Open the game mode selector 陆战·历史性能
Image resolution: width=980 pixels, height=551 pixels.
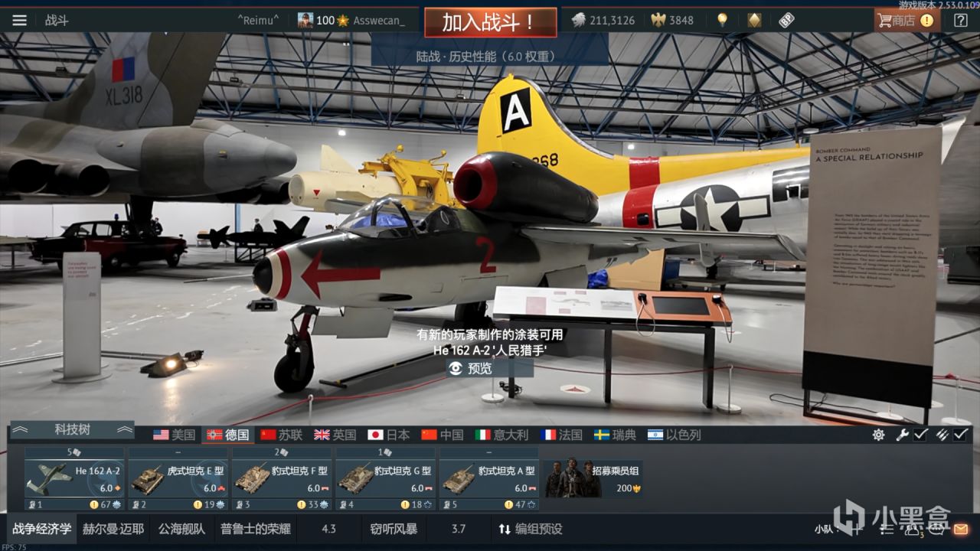(x=490, y=56)
